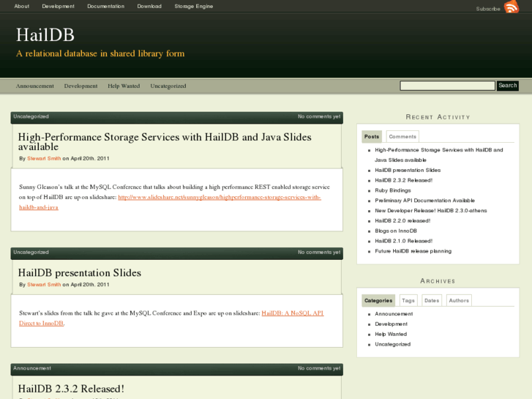Click the Search button

point(508,86)
